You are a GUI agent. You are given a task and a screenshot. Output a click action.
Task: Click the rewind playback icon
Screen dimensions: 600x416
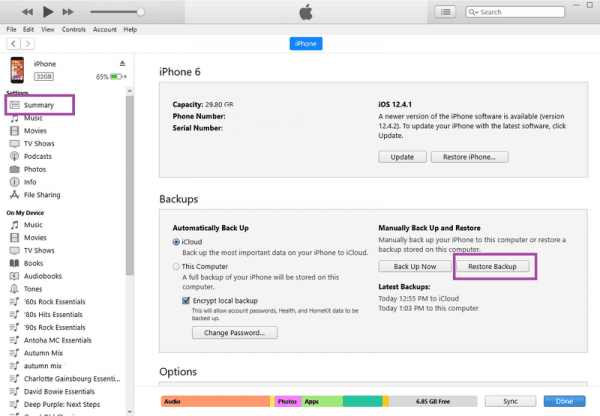[x=27, y=12]
